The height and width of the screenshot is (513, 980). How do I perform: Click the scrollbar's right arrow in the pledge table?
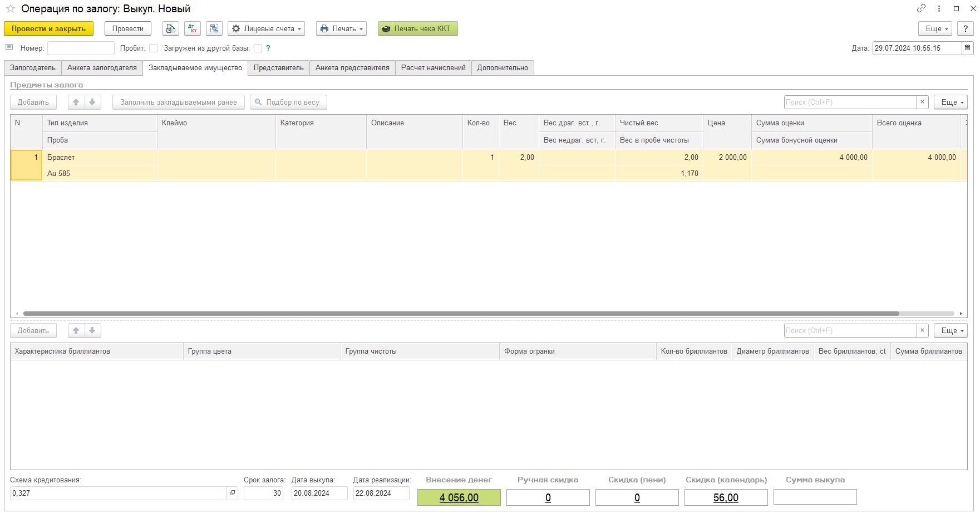point(961,314)
